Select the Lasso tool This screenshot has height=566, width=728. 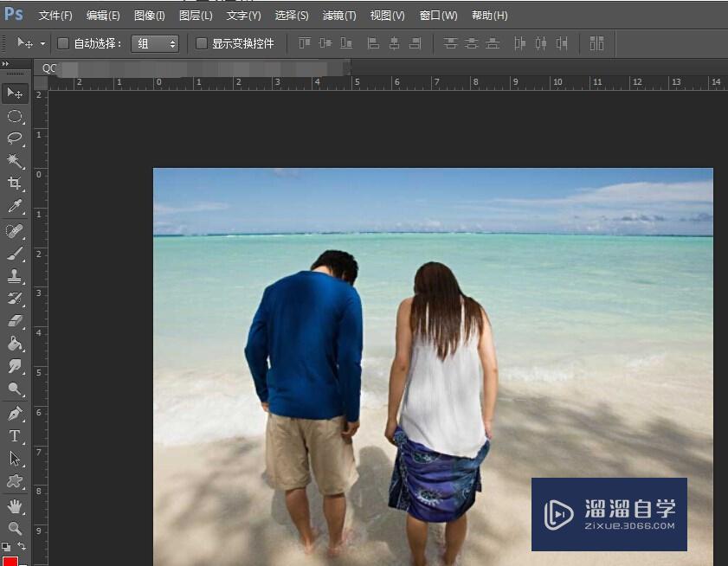(15, 138)
